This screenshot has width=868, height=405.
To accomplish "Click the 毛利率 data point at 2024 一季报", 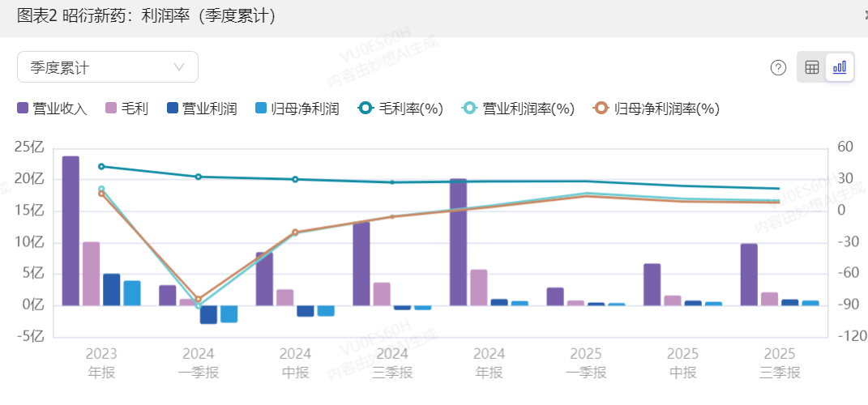I will [x=199, y=177].
